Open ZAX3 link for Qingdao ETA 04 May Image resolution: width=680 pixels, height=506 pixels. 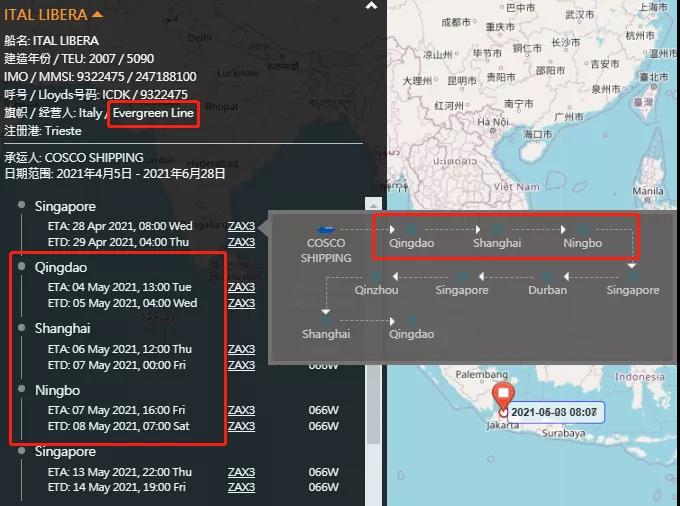pos(241,287)
